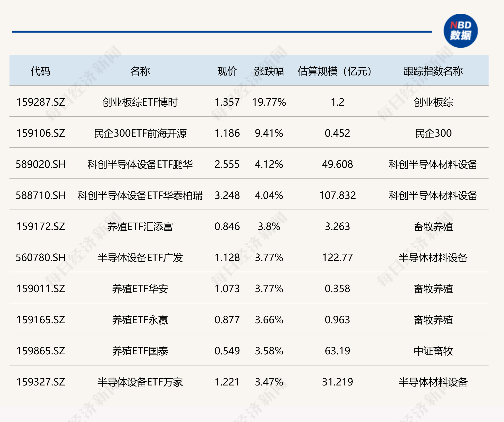Click the name 创业板综ETF博时
The width and height of the screenshot is (504, 422).
pos(140,102)
